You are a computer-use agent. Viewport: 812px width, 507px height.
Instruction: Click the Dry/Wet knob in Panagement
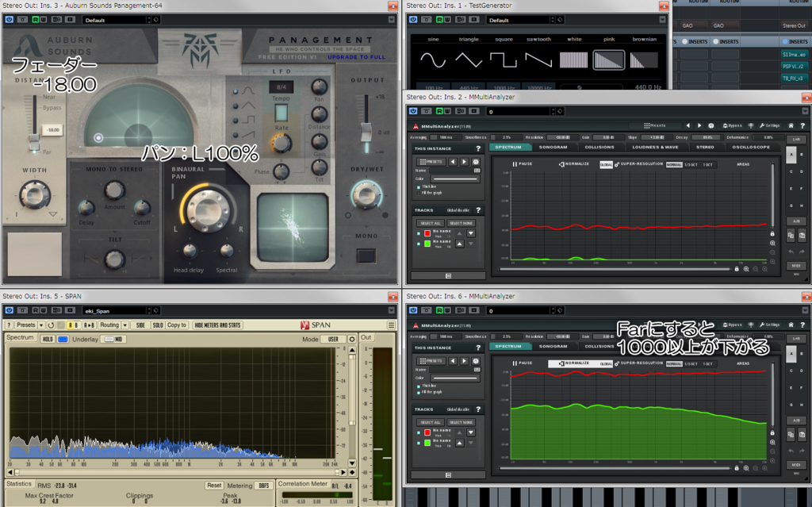[366, 195]
